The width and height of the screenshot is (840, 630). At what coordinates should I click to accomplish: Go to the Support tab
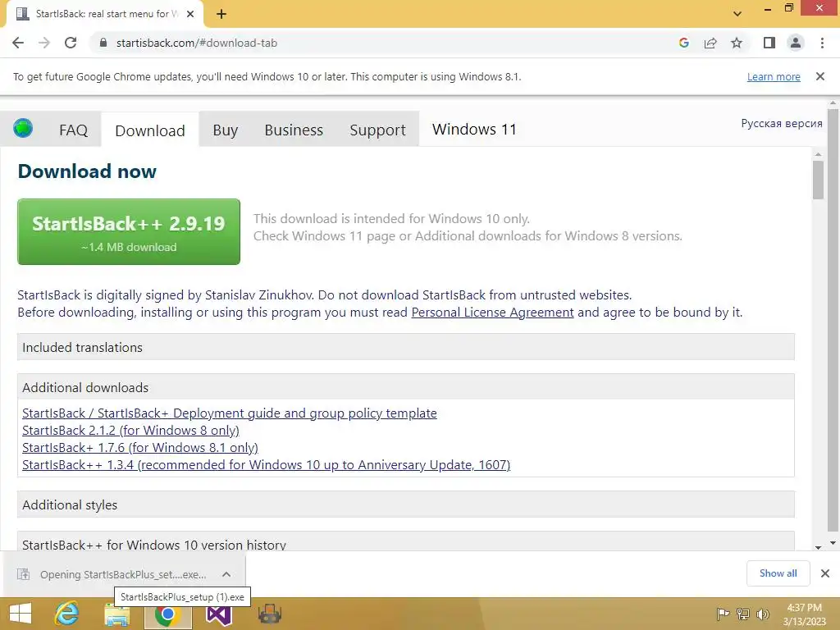coord(377,130)
